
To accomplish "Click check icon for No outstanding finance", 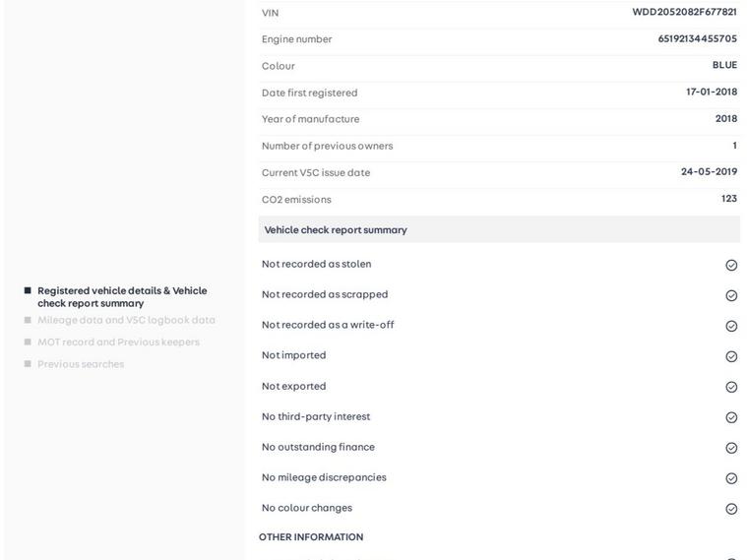I will pos(731,448).
